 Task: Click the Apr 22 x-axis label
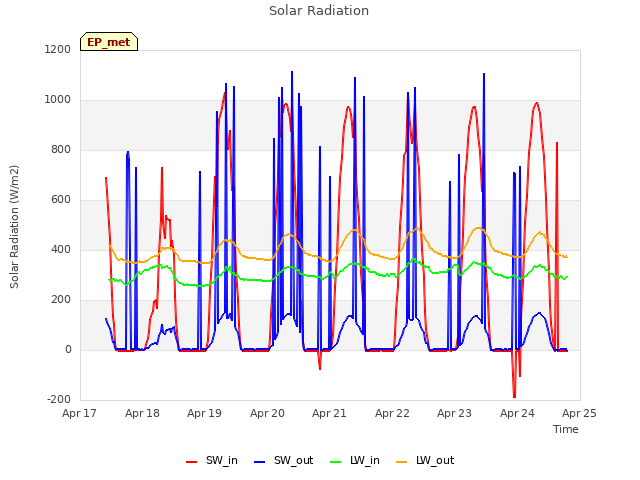click(x=392, y=413)
